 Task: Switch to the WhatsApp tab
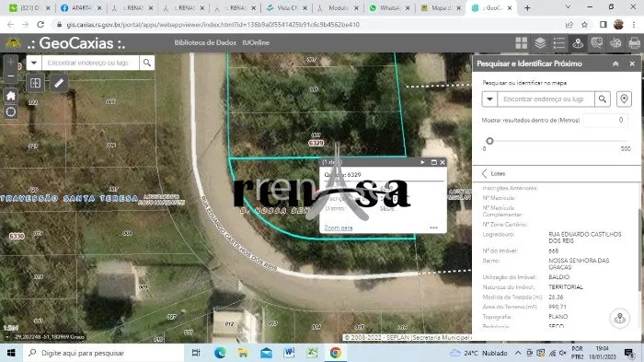coord(388,7)
